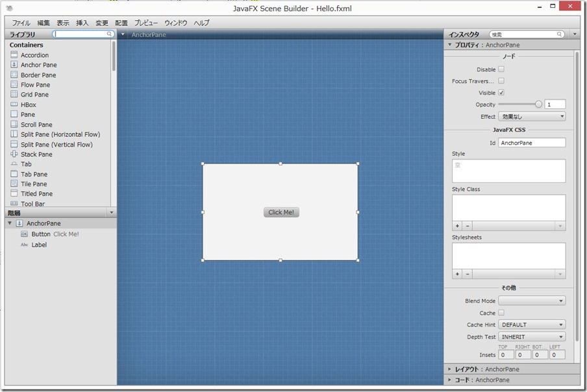Click the Insets LEFT value field

tap(557, 354)
